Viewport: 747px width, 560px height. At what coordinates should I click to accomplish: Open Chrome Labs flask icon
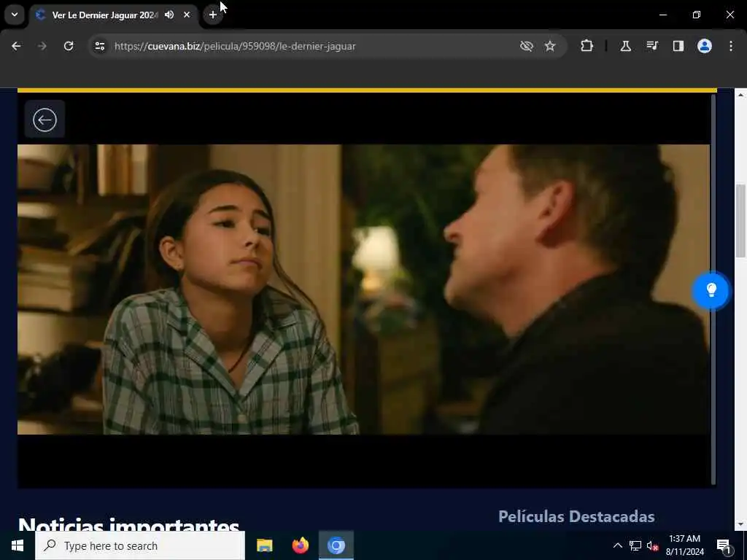625,46
